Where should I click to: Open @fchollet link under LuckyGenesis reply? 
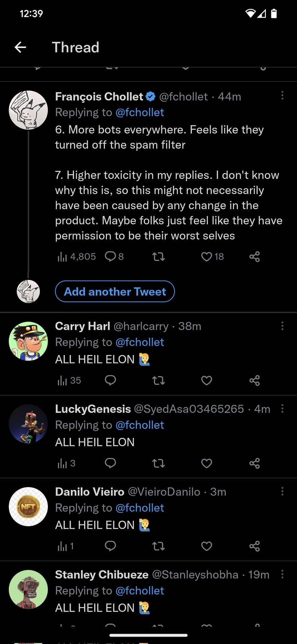tap(140, 425)
